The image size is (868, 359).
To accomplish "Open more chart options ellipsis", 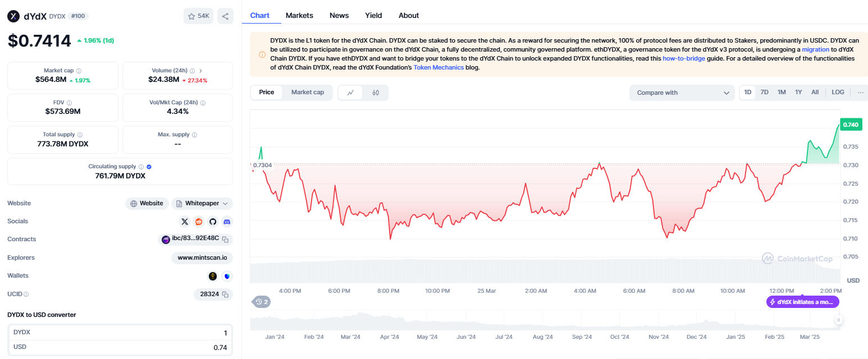I will coord(861,93).
